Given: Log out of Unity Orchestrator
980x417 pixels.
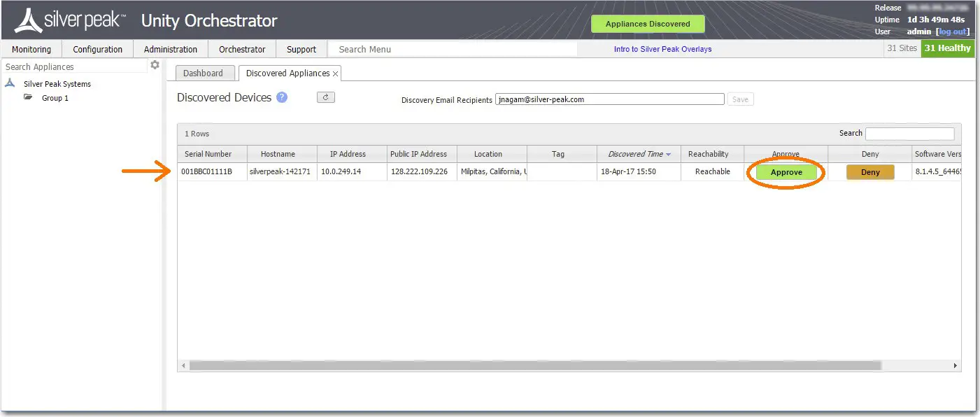Looking at the screenshot, I should coord(952,31).
